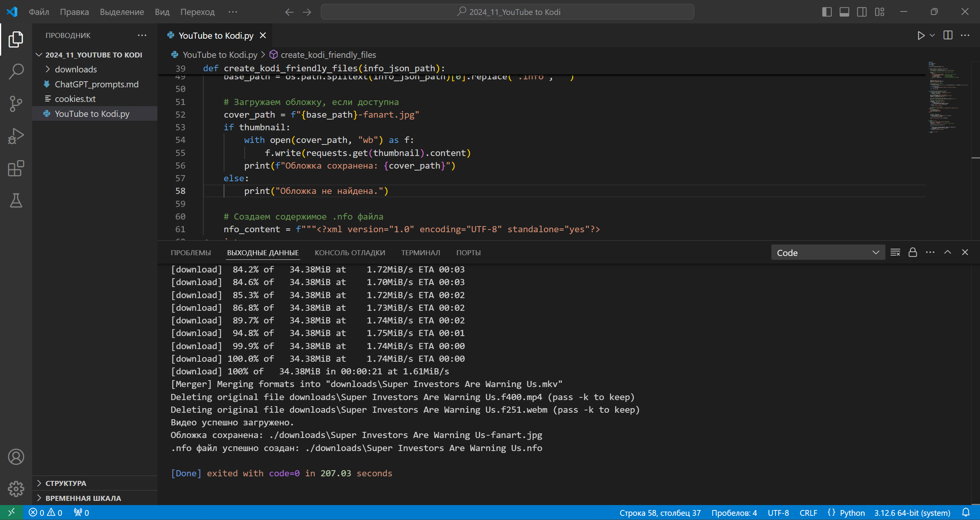The image size is (980, 520).
Task: Toggle primary sidebar visibility
Action: pyautogui.click(x=826, y=12)
